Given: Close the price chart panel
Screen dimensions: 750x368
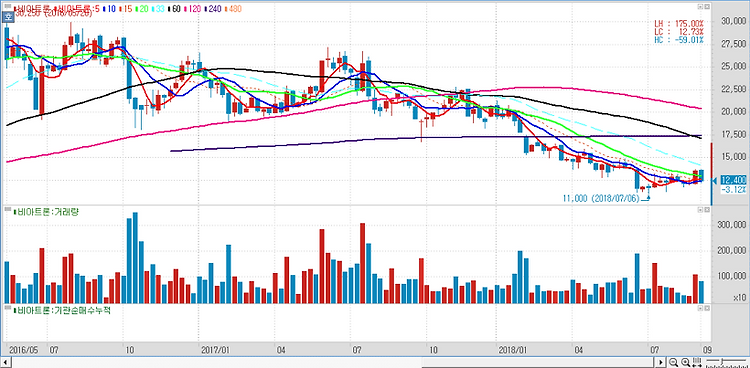Looking at the screenshot, I should pyautogui.click(x=706, y=8).
